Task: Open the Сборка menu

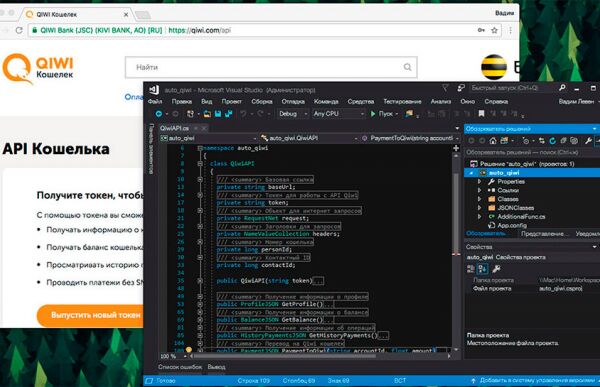Action: coord(262,101)
